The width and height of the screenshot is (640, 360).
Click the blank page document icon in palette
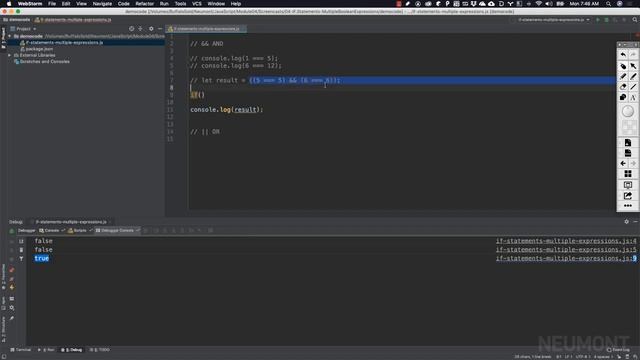click(x=628, y=153)
